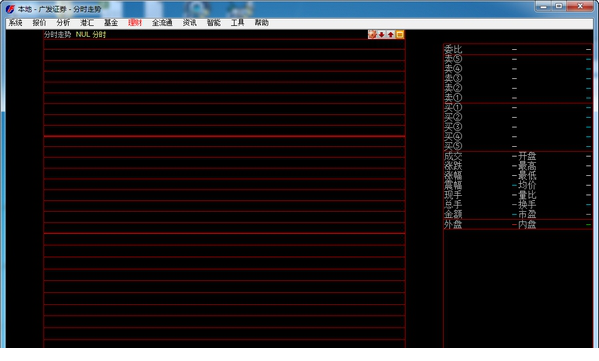Click the chart settings icon above the chart

point(372,35)
